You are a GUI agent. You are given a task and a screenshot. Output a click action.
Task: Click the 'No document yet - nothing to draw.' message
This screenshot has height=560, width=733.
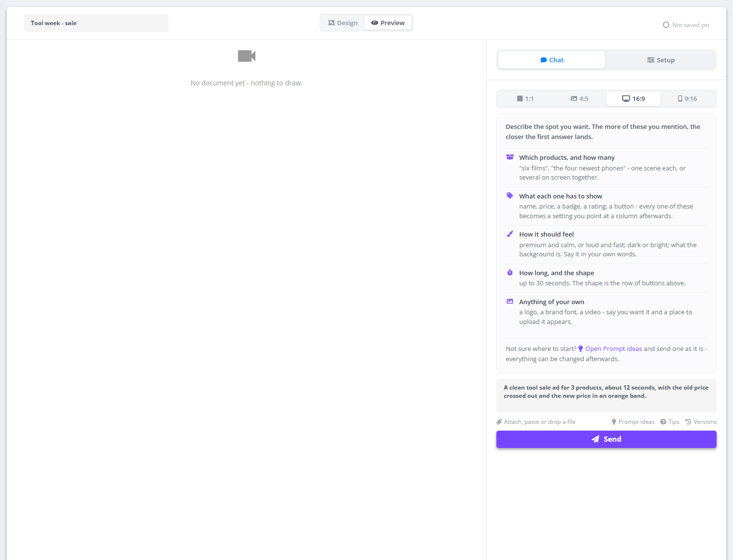click(246, 83)
